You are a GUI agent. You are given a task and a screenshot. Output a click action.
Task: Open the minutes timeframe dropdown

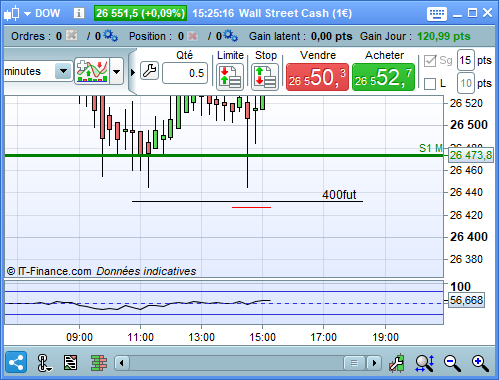click(63, 71)
